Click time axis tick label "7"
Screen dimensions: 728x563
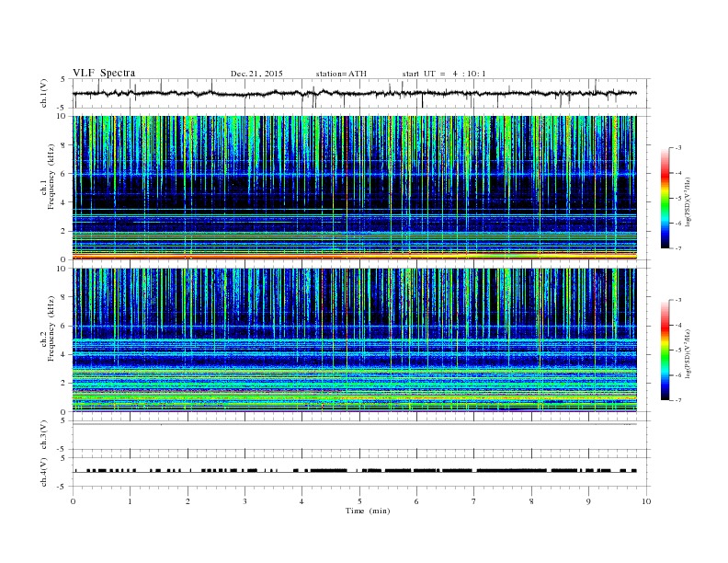474,501
